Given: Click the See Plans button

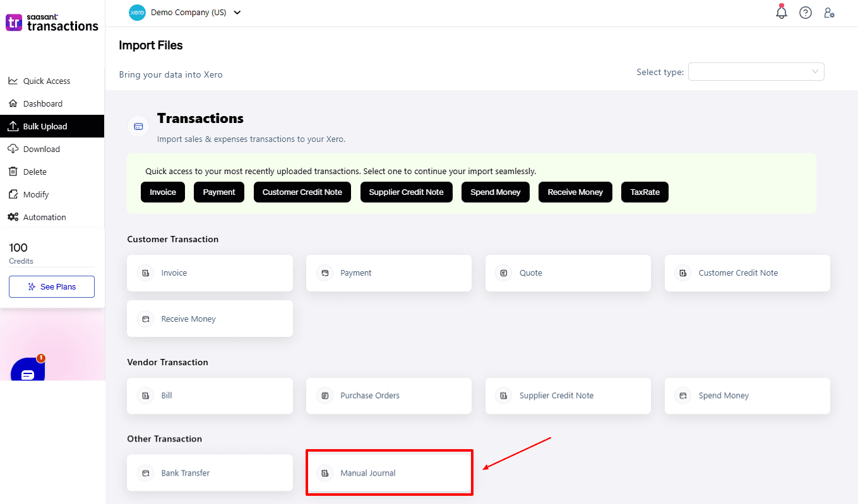Looking at the screenshot, I should [x=51, y=286].
